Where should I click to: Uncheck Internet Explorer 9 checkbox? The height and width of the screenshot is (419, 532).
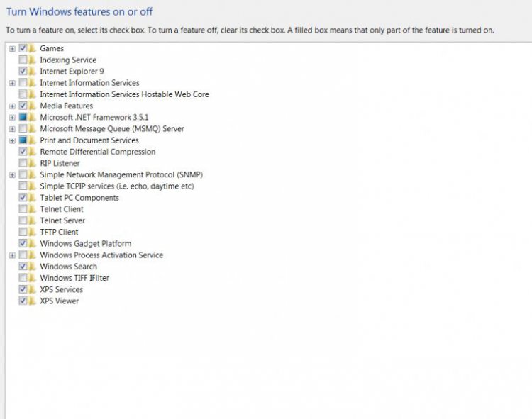click(x=23, y=71)
